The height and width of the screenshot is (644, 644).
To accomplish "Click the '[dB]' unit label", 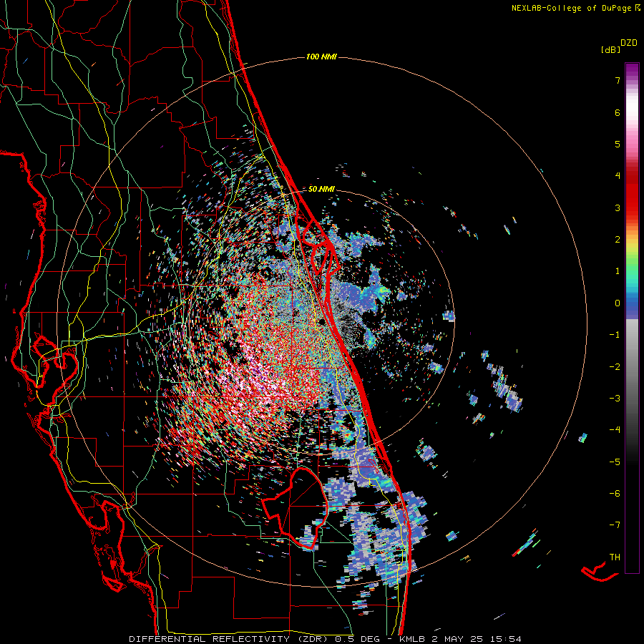I will [611, 50].
